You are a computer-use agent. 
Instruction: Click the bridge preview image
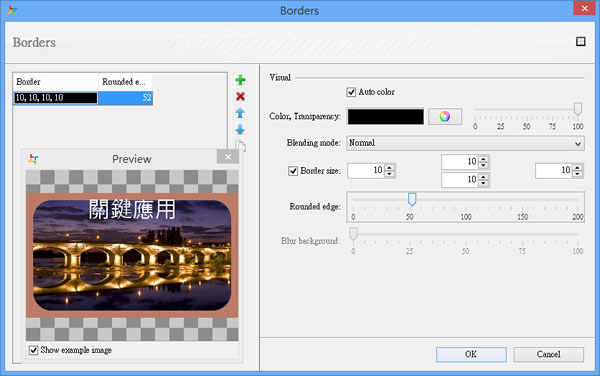(x=132, y=255)
